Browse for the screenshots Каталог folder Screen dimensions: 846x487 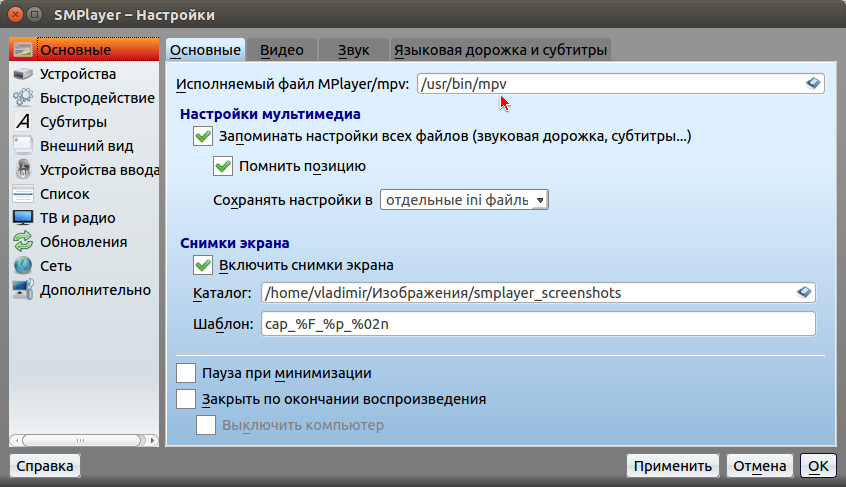click(804, 292)
